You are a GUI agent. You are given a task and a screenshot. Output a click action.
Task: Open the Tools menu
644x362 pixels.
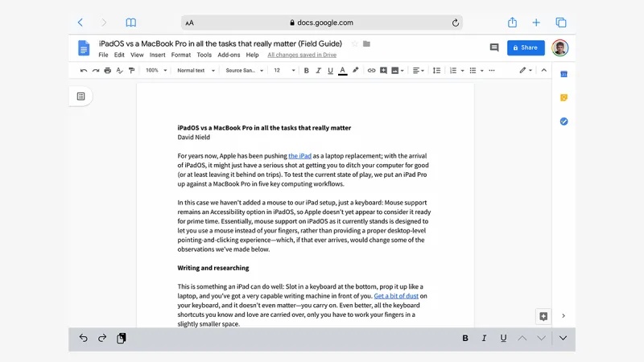click(204, 55)
